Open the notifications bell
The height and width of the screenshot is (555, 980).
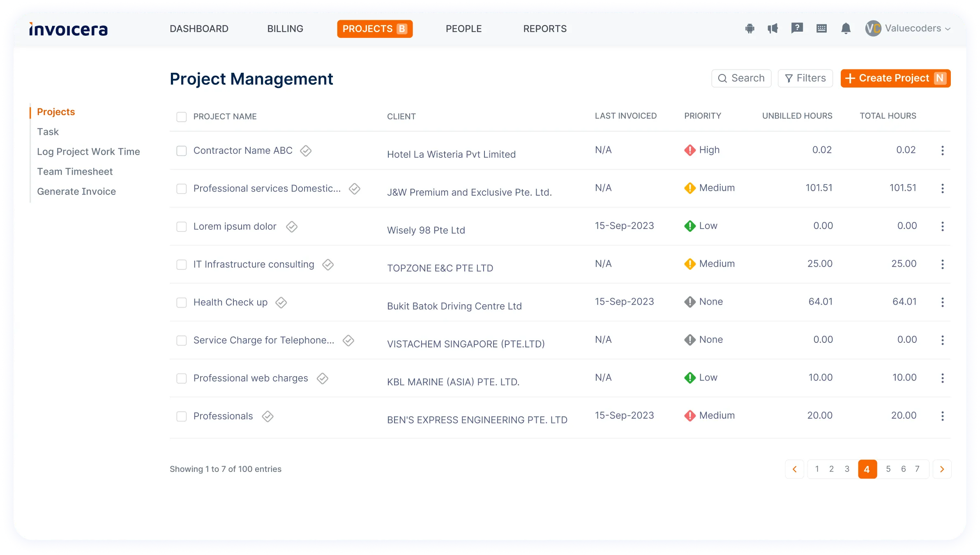[x=846, y=28]
